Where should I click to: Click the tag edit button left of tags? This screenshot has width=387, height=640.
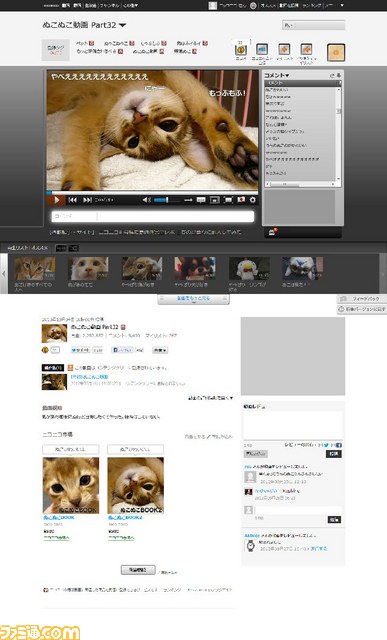[x=56, y=50]
